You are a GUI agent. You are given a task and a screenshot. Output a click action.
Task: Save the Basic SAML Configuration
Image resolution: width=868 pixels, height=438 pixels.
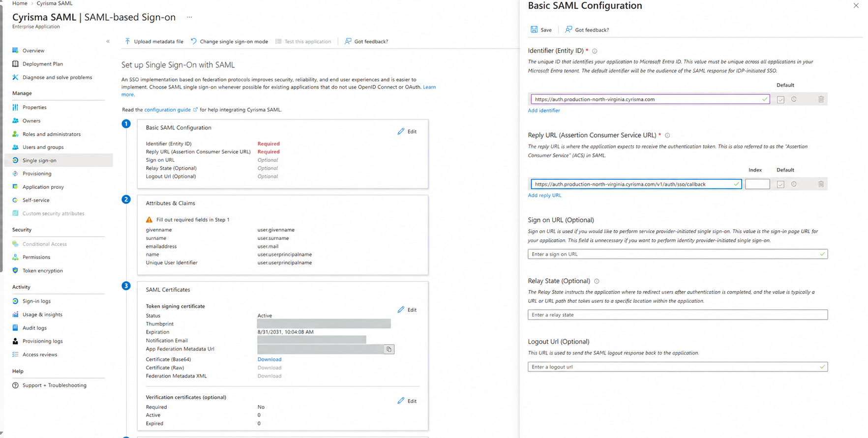[541, 29]
